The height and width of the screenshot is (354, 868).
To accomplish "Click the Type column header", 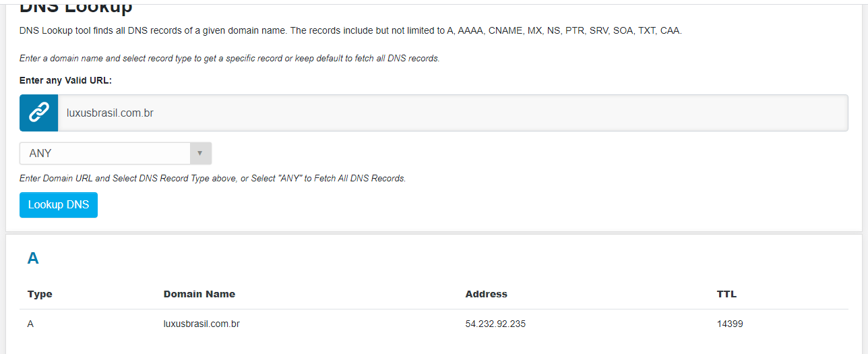I will (40, 294).
